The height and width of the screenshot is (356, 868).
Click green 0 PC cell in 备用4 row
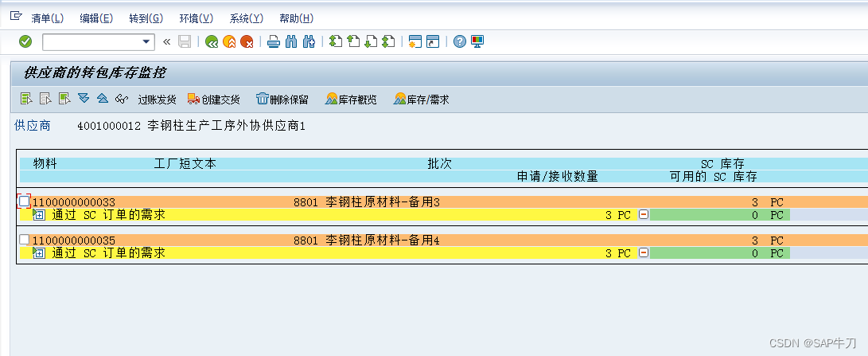720,252
